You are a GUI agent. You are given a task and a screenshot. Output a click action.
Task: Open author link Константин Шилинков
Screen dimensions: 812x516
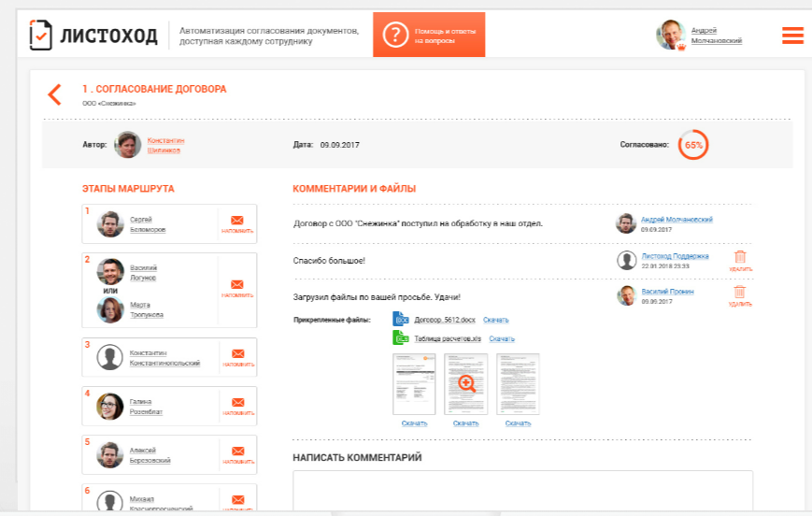coord(165,145)
